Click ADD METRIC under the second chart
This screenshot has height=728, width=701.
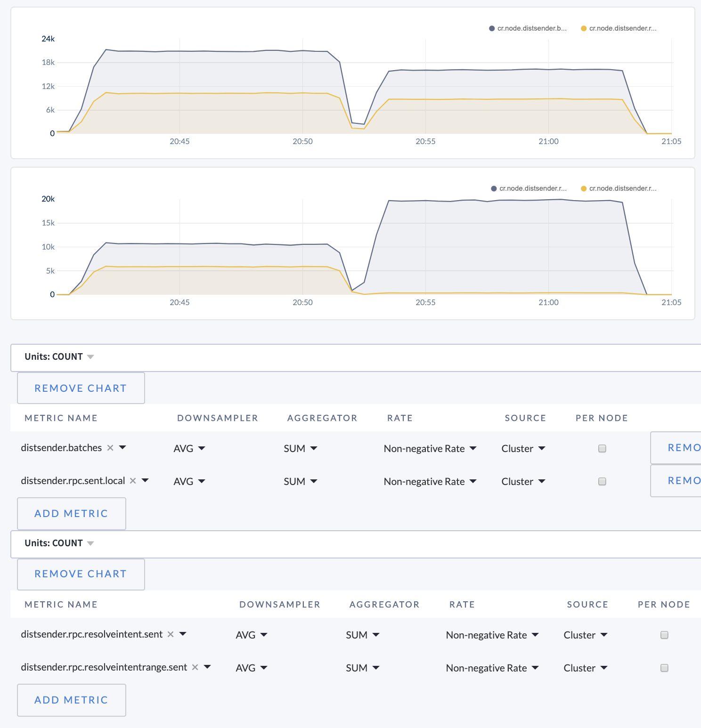(71, 700)
